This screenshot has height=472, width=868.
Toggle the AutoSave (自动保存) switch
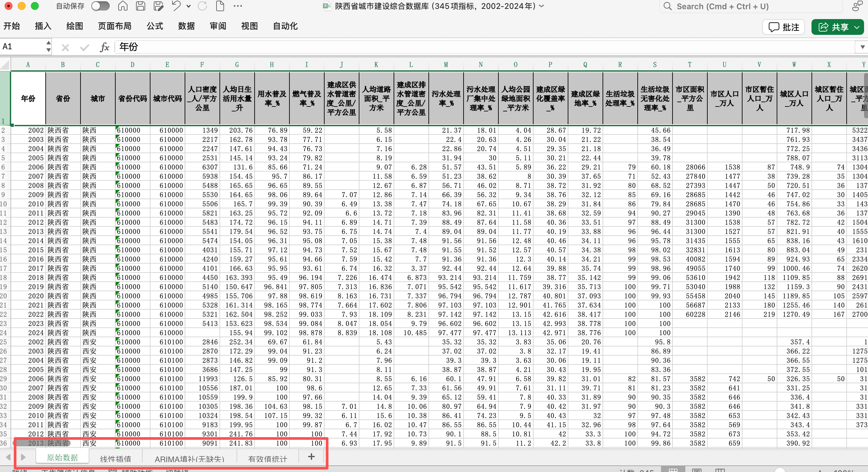click(x=100, y=6)
